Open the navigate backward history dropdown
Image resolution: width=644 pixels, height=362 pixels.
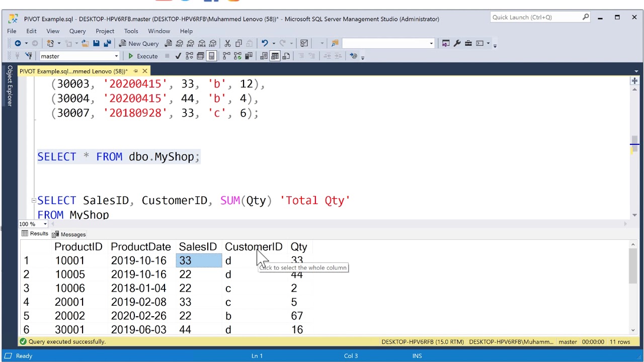tap(26, 43)
